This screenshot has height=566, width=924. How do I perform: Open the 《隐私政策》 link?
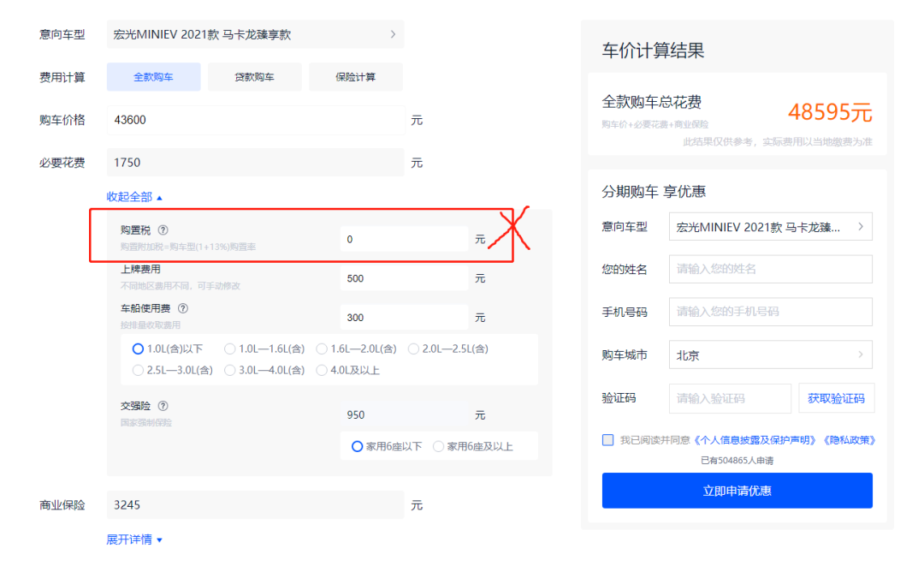(x=850, y=440)
